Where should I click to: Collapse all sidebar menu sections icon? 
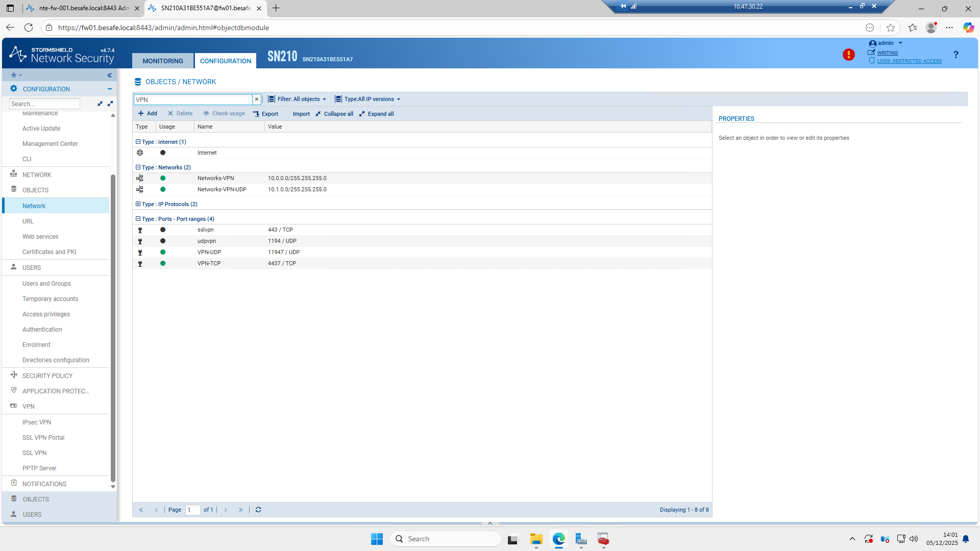pyautogui.click(x=100, y=104)
